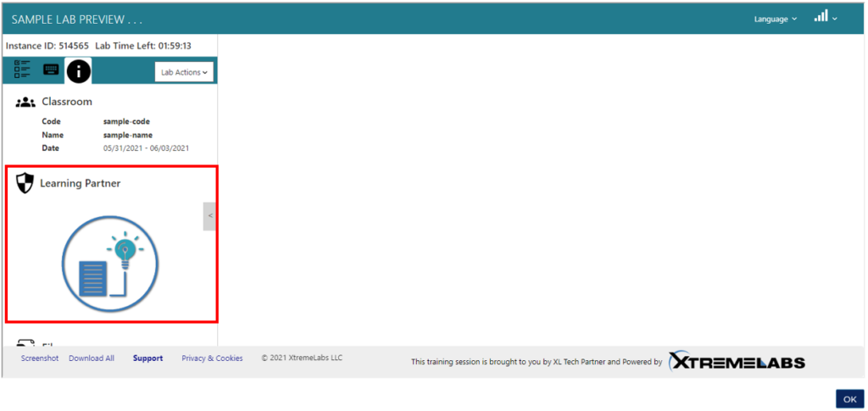Open Privacy & Cookies link

(x=212, y=358)
